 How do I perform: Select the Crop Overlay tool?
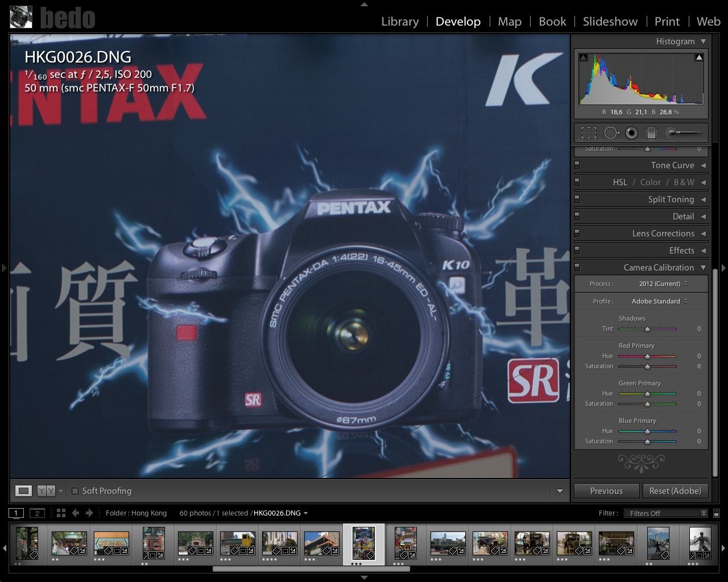point(589,133)
